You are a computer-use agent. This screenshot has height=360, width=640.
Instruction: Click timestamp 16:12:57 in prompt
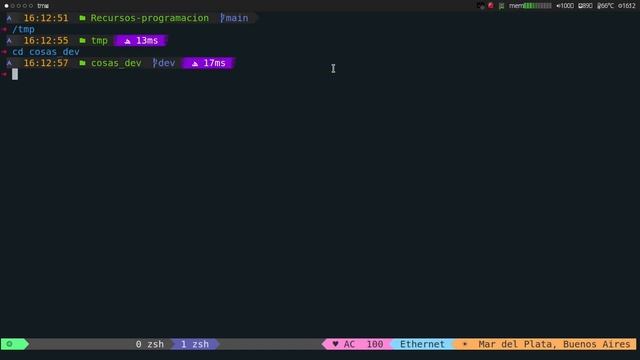[46, 63]
